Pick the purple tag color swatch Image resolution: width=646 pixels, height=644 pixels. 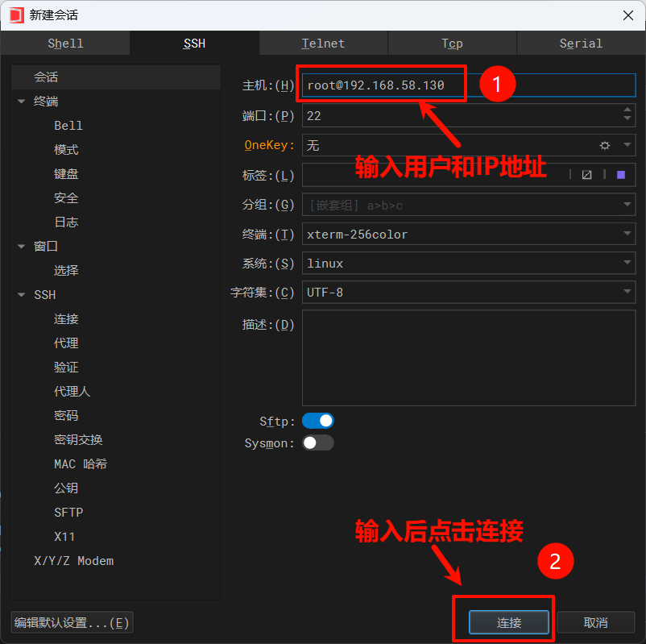(621, 175)
